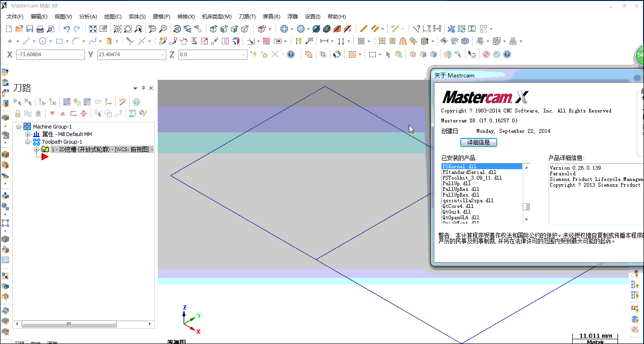Screen dimensions: 644x344
Task: Click the New file icon
Action: pos(9,29)
